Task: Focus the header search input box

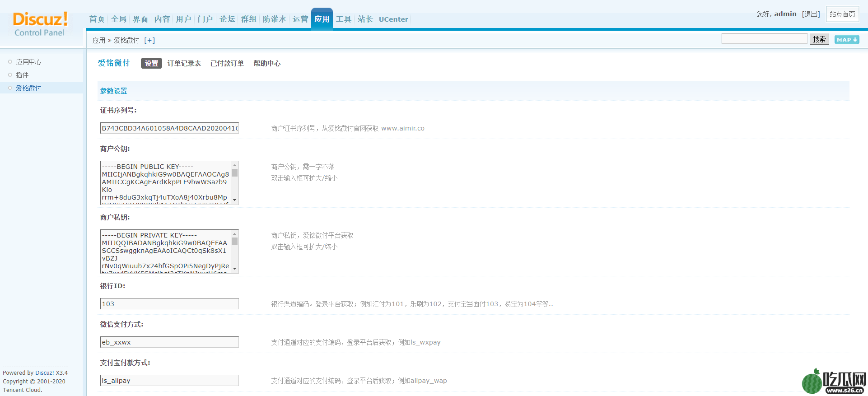Action: (764, 39)
